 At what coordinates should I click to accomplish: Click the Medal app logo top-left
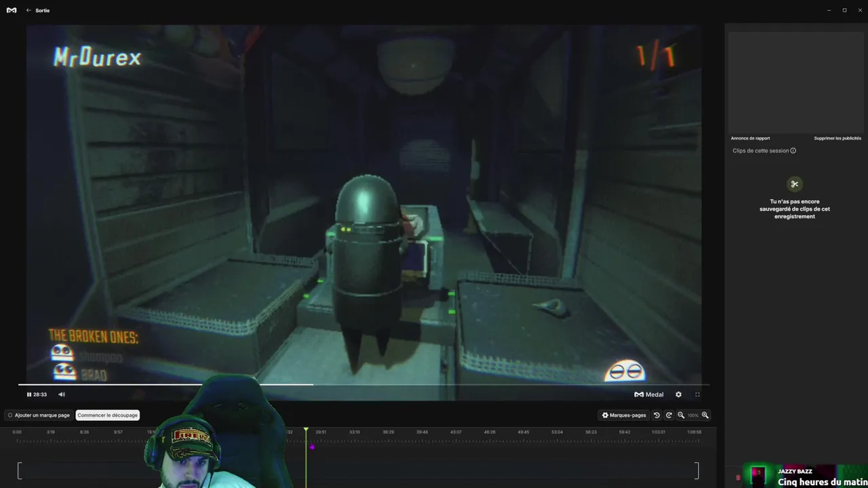tap(12, 10)
